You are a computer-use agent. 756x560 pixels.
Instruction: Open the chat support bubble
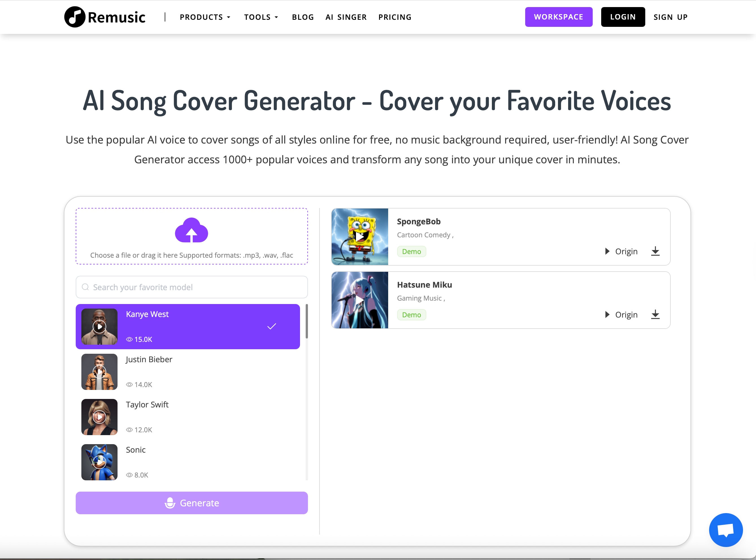(x=726, y=530)
